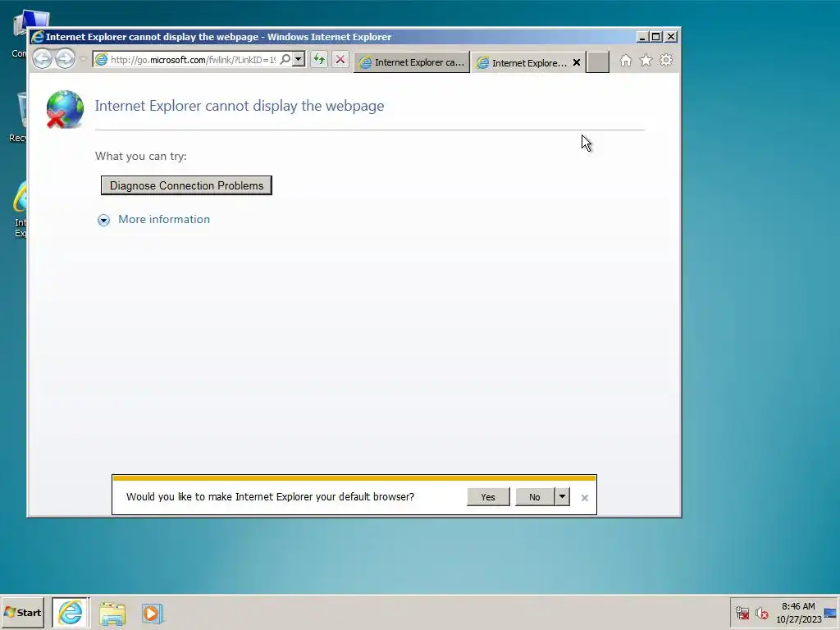Expand the More information arrow

(103, 220)
